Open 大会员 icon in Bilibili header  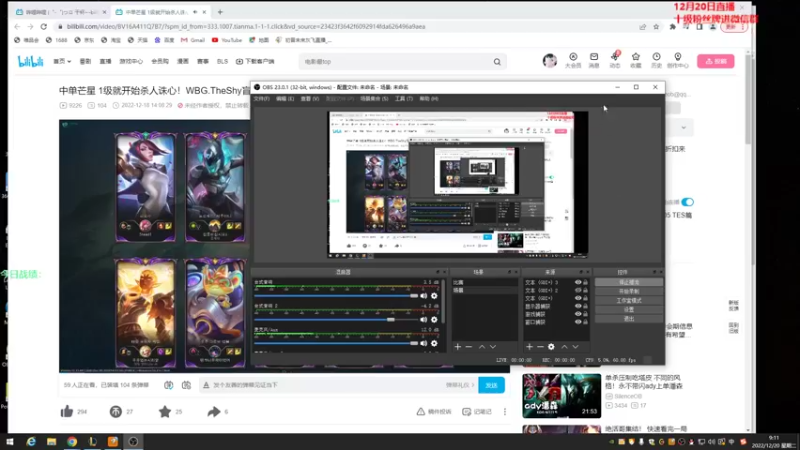point(573,60)
